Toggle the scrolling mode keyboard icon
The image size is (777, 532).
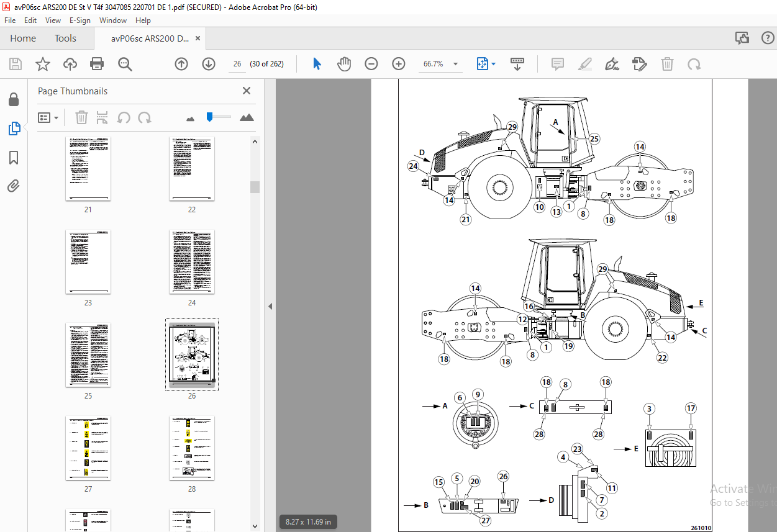pyautogui.click(x=517, y=64)
